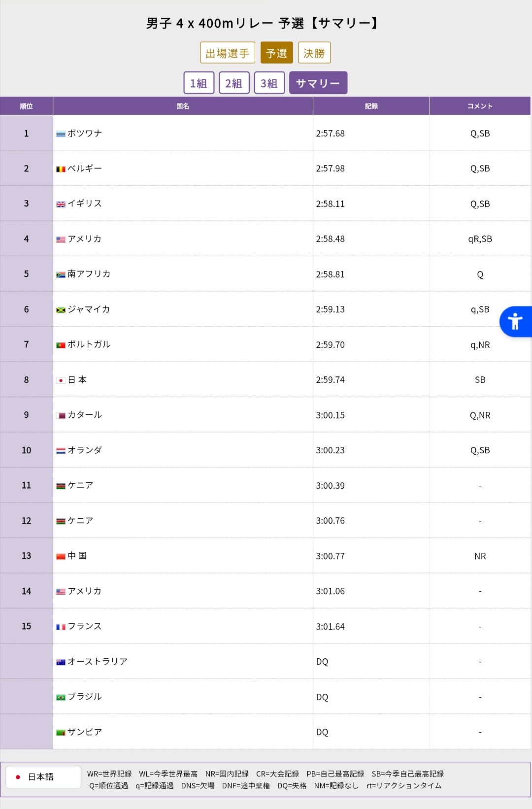Switch to the 出場選手 tab

(x=228, y=53)
